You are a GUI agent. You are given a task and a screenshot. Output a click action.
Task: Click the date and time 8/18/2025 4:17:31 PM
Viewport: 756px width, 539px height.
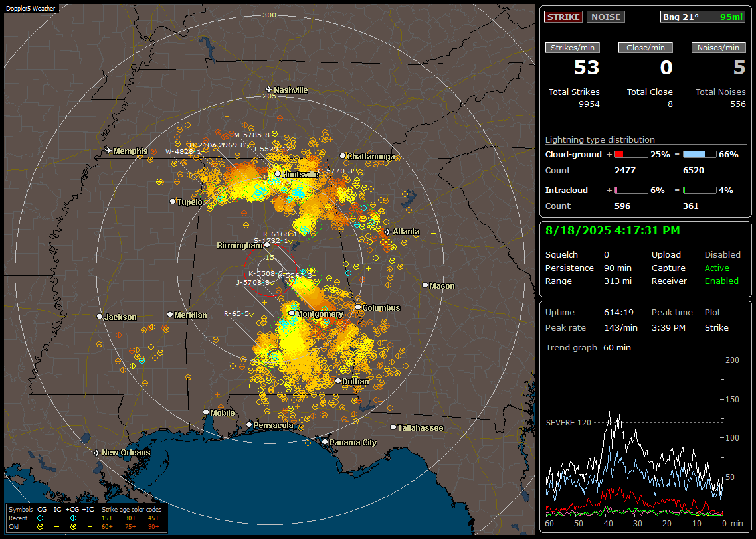click(613, 231)
